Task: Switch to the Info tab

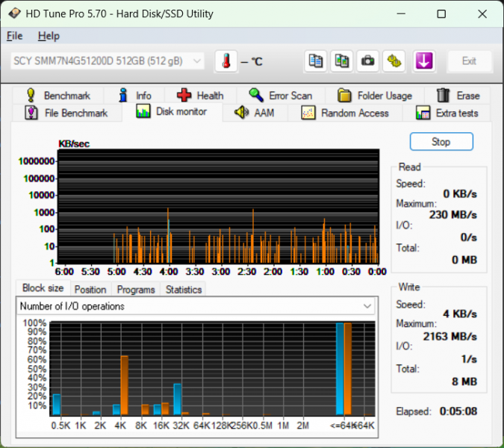Action: coord(134,96)
